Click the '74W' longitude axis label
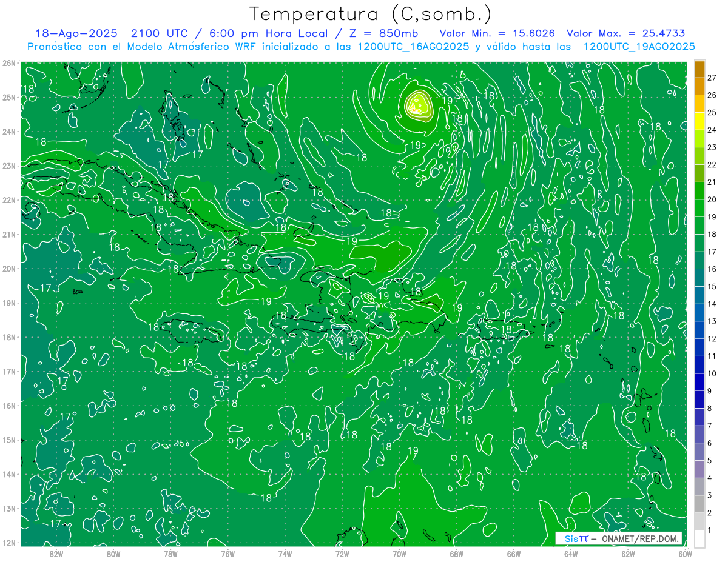The width and height of the screenshot is (728, 562). tap(285, 554)
